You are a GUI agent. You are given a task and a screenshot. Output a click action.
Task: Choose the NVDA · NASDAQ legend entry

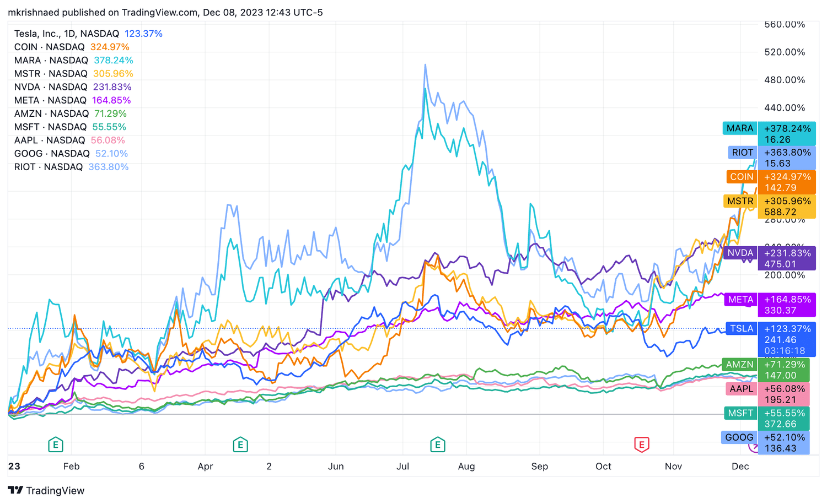[51, 87]
